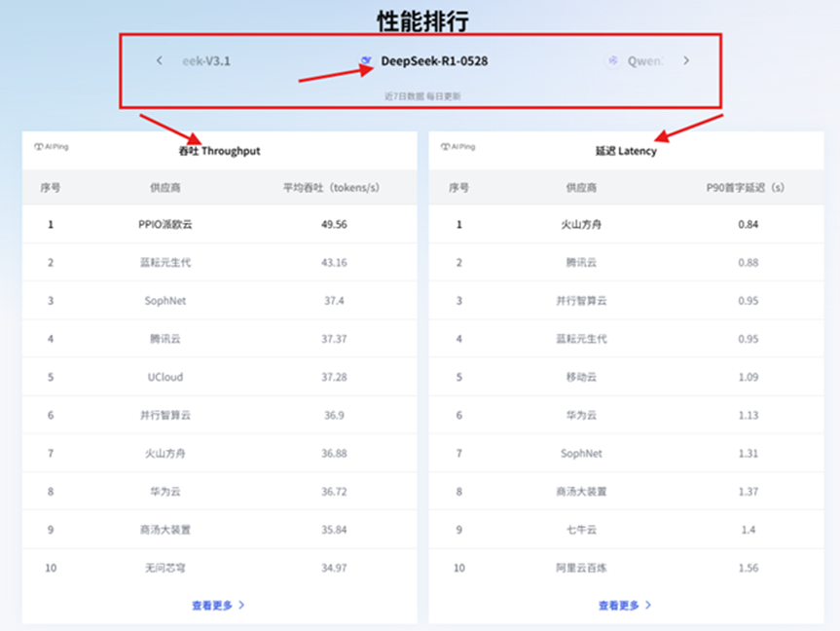Click latency value 1.09
Viewport: 840px width, 631px height.
coord(748,377)
